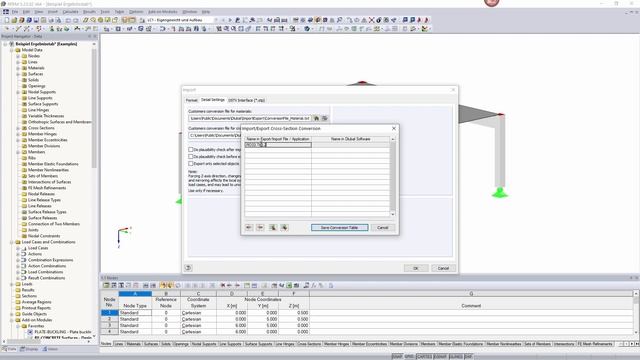The height and width of the screenshot is (360, 640).
Task: Click Comment column header in Nodes table
Action: point(471,306)
